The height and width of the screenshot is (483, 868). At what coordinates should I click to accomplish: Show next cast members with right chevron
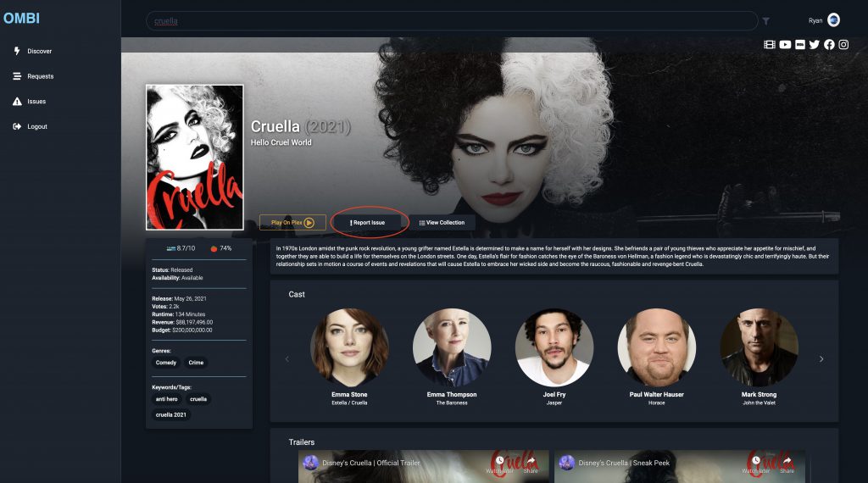821,359
